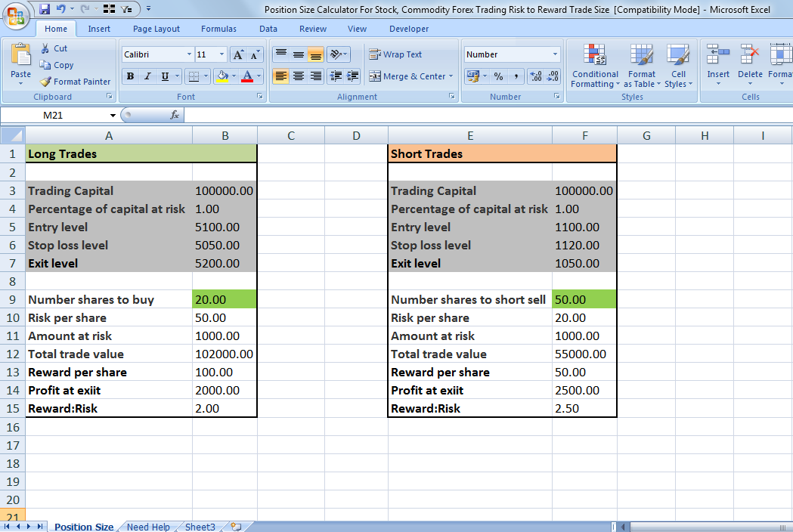
Task: Click the Percent Style icon
Action: (x=499, y=76)
